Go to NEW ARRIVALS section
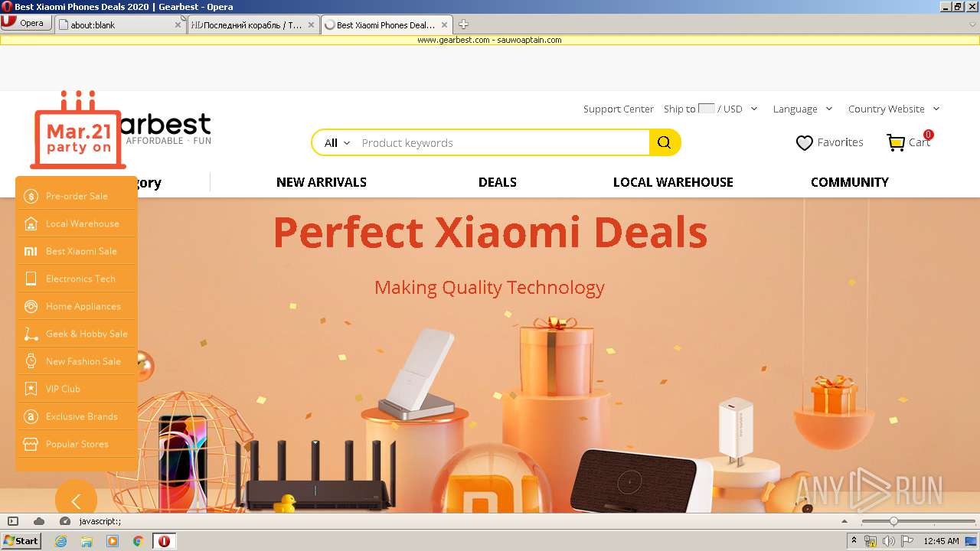 tap(322, 182)
